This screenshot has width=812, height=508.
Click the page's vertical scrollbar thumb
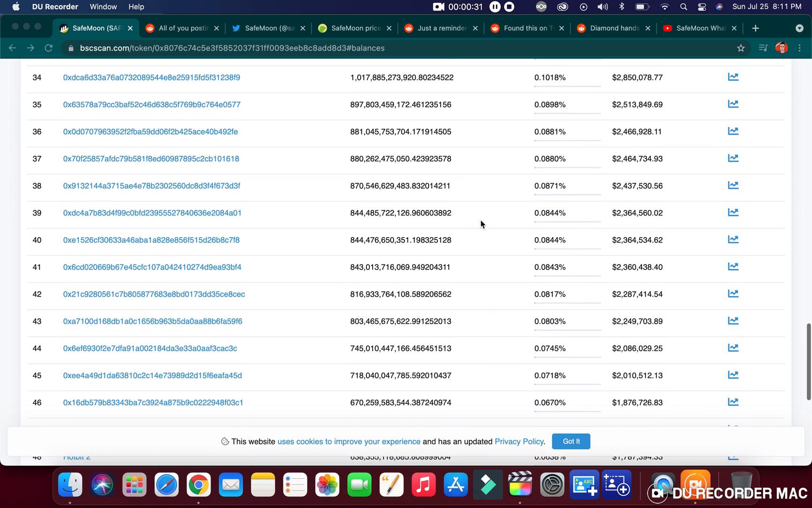click(x=808, y=361)
